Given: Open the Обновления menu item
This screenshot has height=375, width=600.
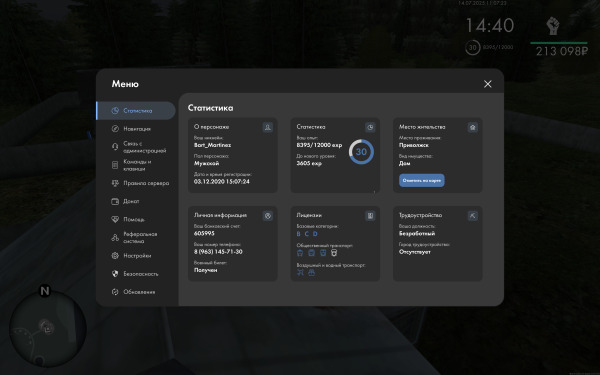Looking at the screenshot, I should (x=135, y=292).
